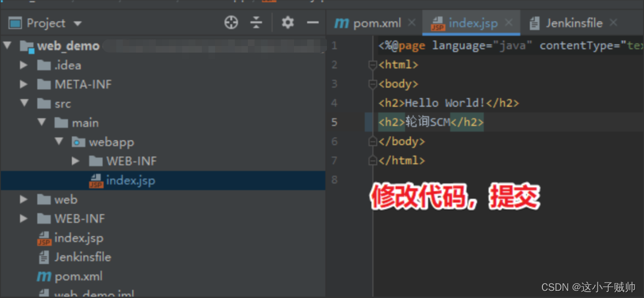
Task: Collapse the main folder arrow
Action: [41, 122]
